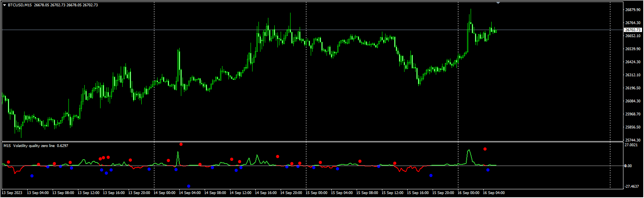Click the '14 Sep 20:00' time label
The height and width of the screenshot is (198, 644).
tap(291, 193)
